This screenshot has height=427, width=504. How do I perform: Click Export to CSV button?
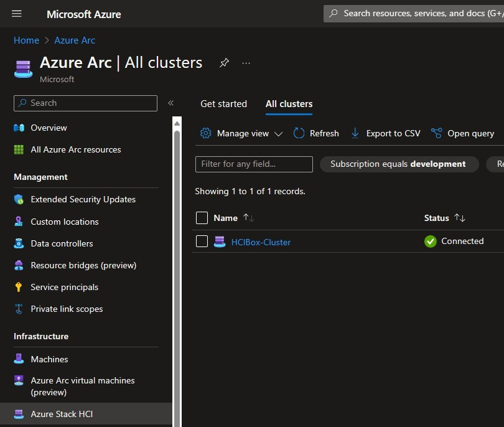click(x=386, y=133)
